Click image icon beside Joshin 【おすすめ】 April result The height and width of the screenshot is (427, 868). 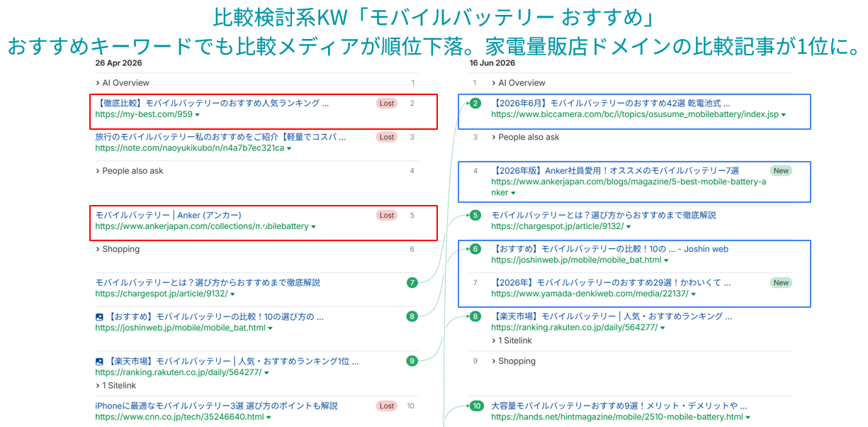[x=99, y=317]
